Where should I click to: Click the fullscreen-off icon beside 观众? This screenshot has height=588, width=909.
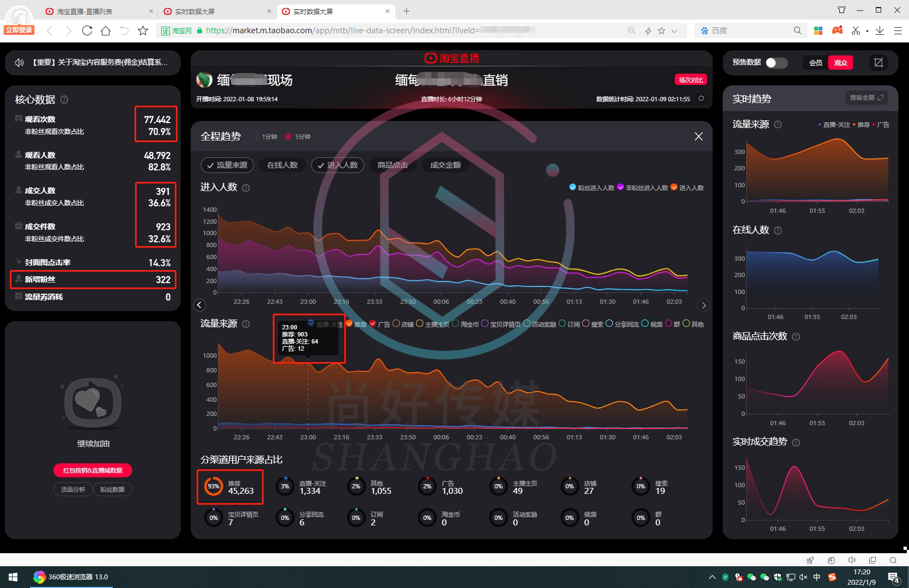tap(878, 63)
